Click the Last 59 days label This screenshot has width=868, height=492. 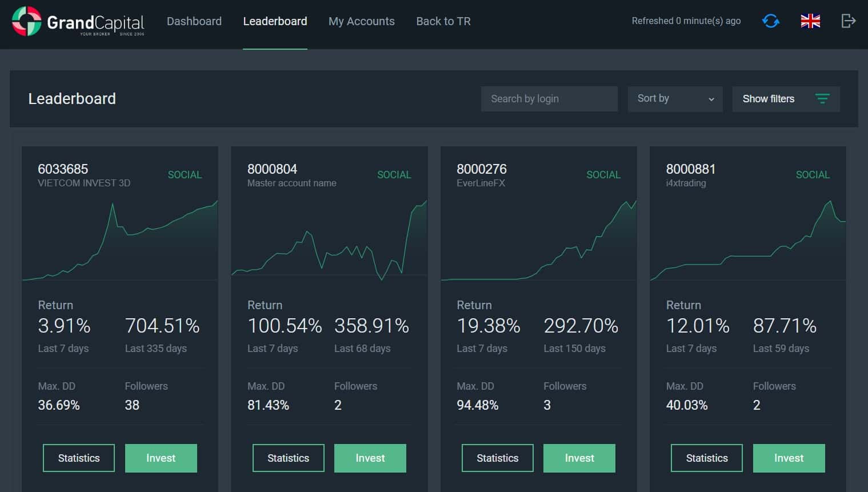point(781,349)
